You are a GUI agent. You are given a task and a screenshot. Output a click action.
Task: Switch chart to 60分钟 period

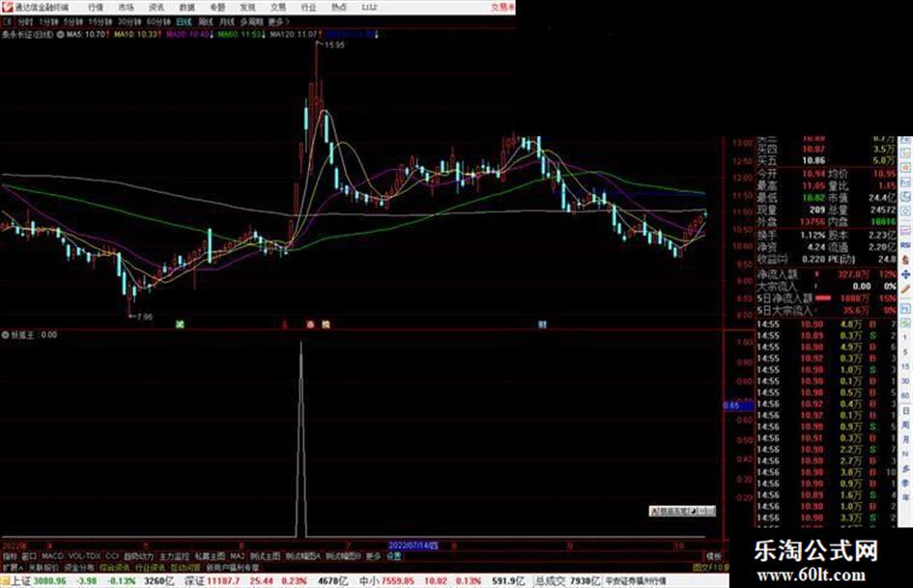(x=157, y=22)
